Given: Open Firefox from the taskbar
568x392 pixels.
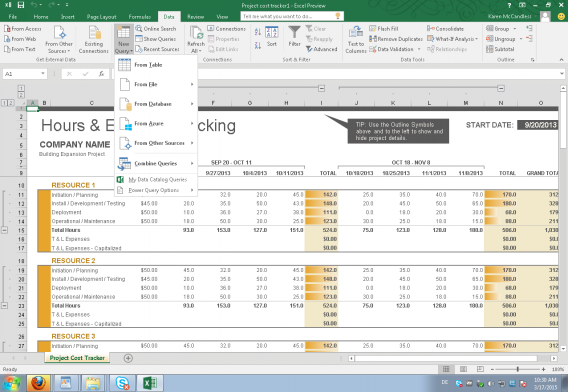Looking at the screenshot, I should 38,383.
